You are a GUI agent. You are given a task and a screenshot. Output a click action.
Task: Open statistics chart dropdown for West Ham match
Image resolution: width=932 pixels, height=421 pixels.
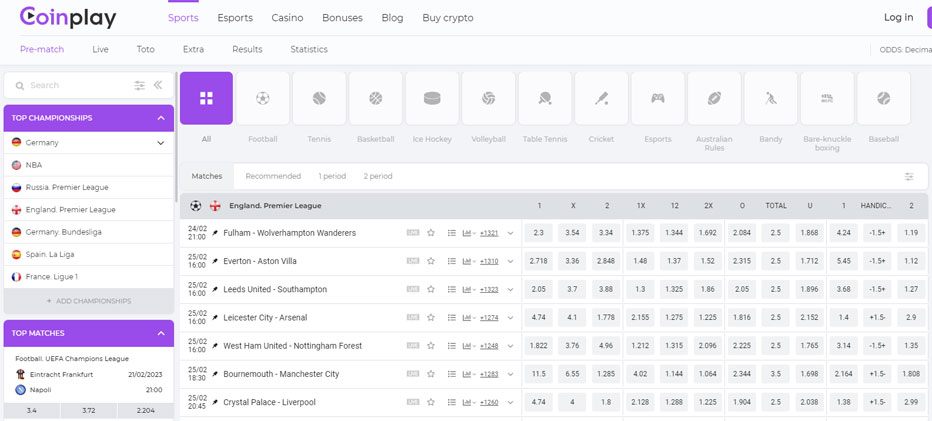tap(469, 346)
